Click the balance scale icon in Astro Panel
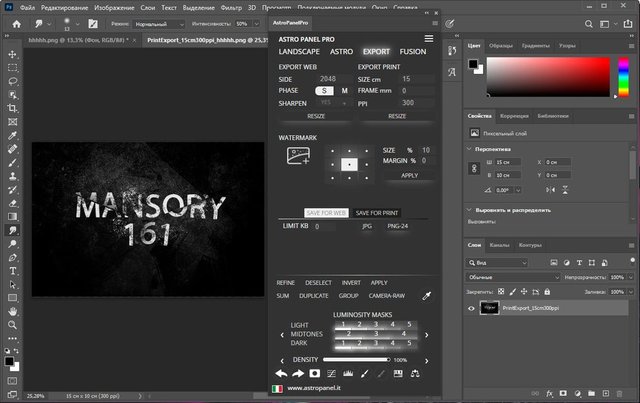 pos(415,373)
